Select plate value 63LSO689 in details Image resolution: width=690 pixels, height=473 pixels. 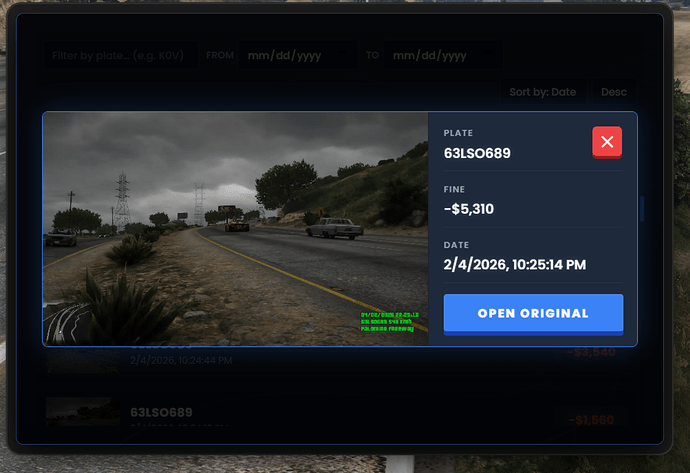(477, 153)
